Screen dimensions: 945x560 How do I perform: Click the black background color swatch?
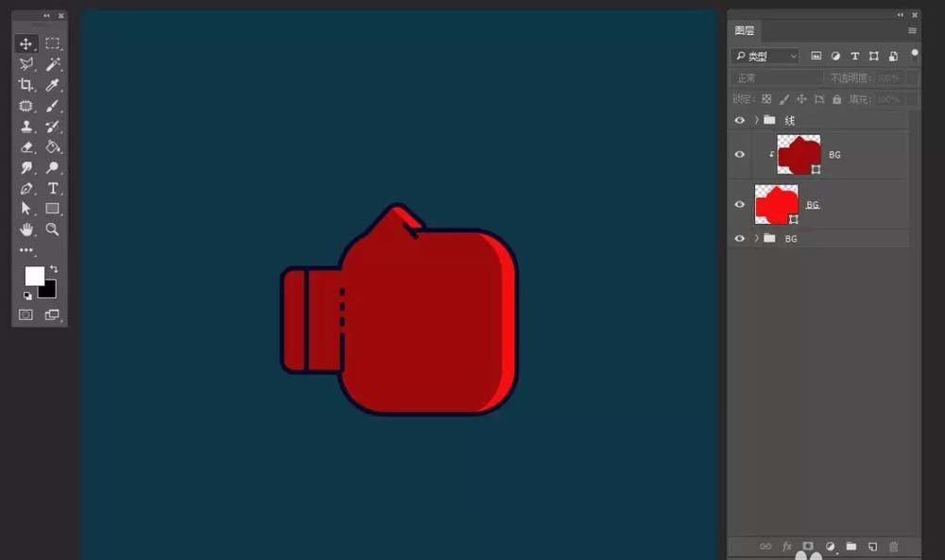[x=49, y=292]
